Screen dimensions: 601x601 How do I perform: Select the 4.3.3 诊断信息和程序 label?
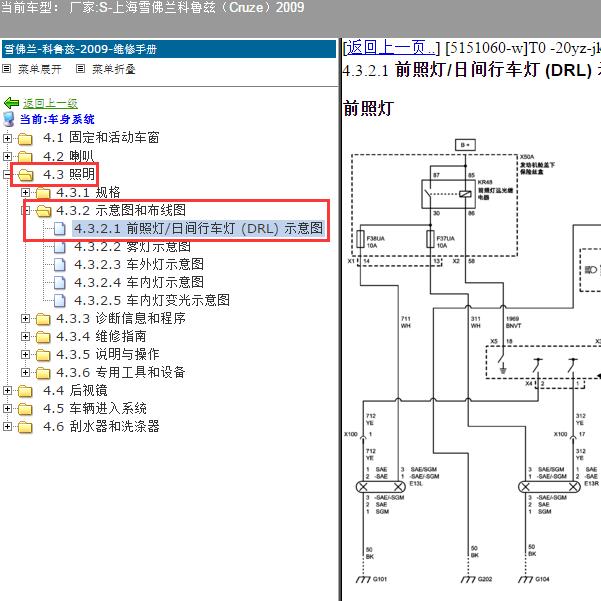[x=121, y=319]
